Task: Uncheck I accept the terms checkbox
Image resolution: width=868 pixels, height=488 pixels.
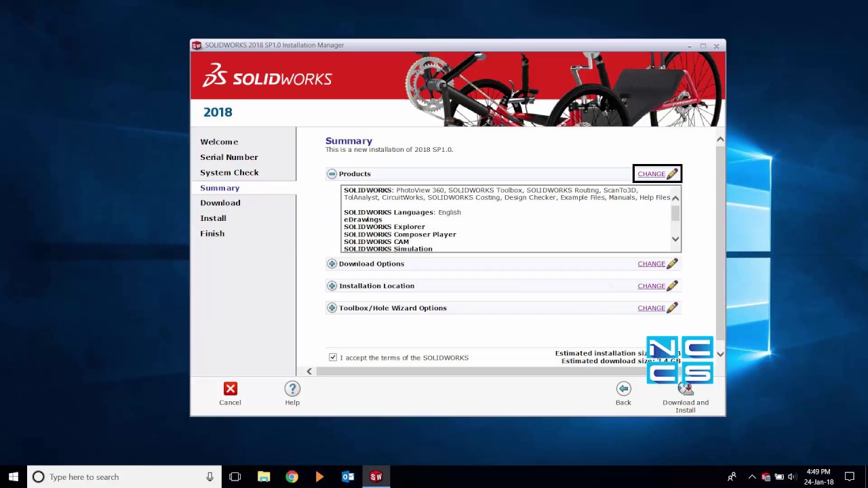Action: [332, 357]
